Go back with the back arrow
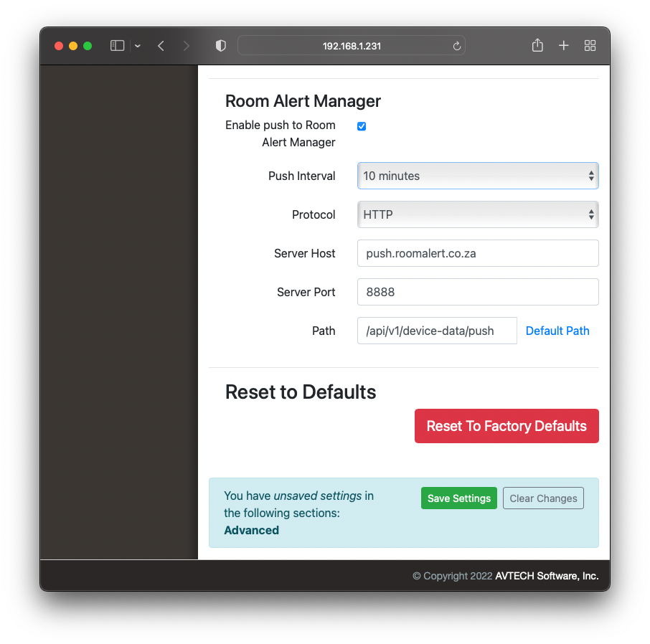Viewport: 650px width, 644px height. tap(161, 46)
